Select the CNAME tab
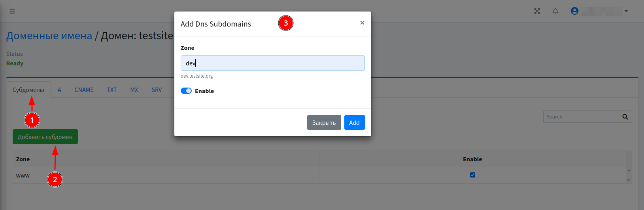Screen dimensions: 644x210 click(x=84, y=90)
